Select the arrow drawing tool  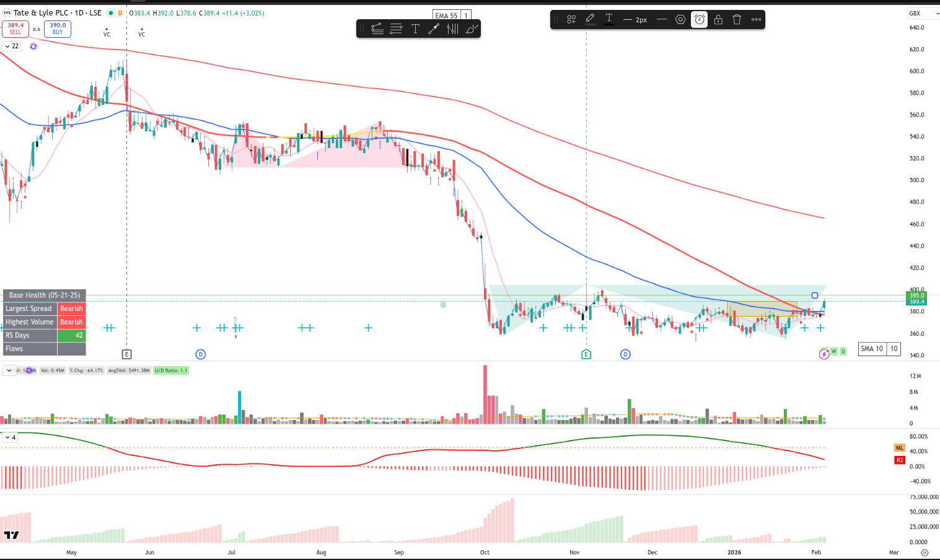pos(434,28)
